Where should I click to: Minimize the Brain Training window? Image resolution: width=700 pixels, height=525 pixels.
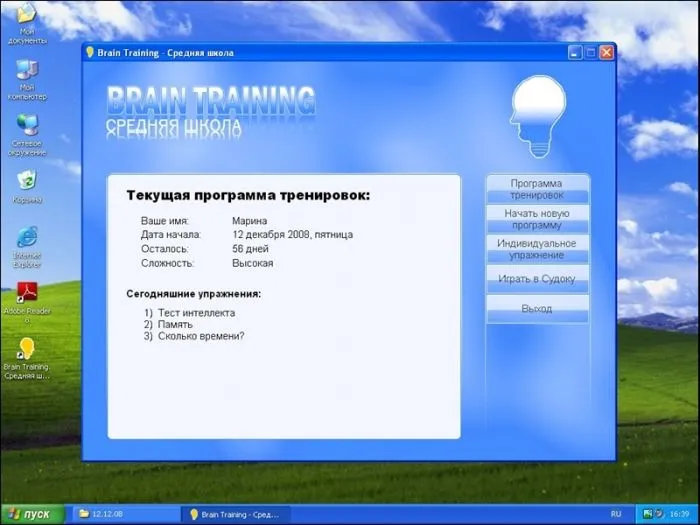point(575,53)
